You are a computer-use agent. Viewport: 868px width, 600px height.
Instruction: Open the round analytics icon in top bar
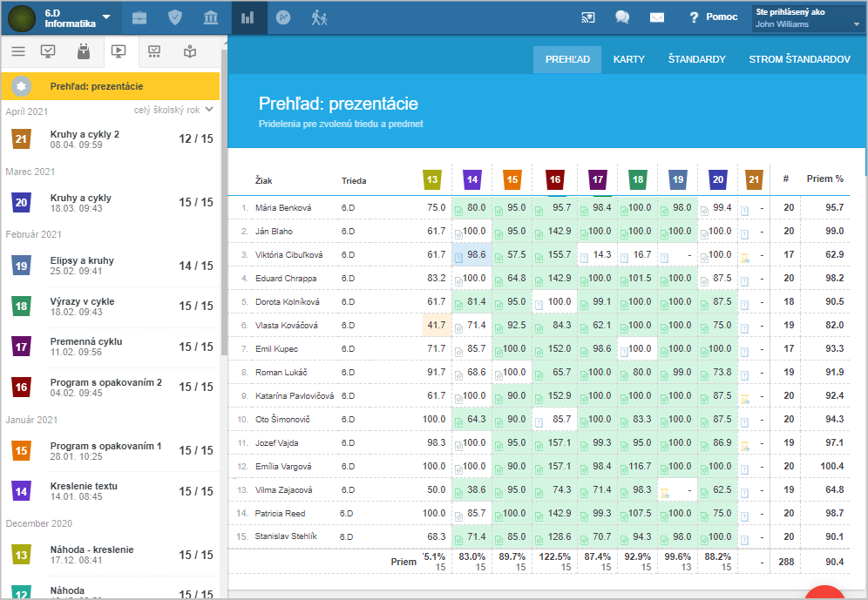pyautogui.click(x=283, y=17)
